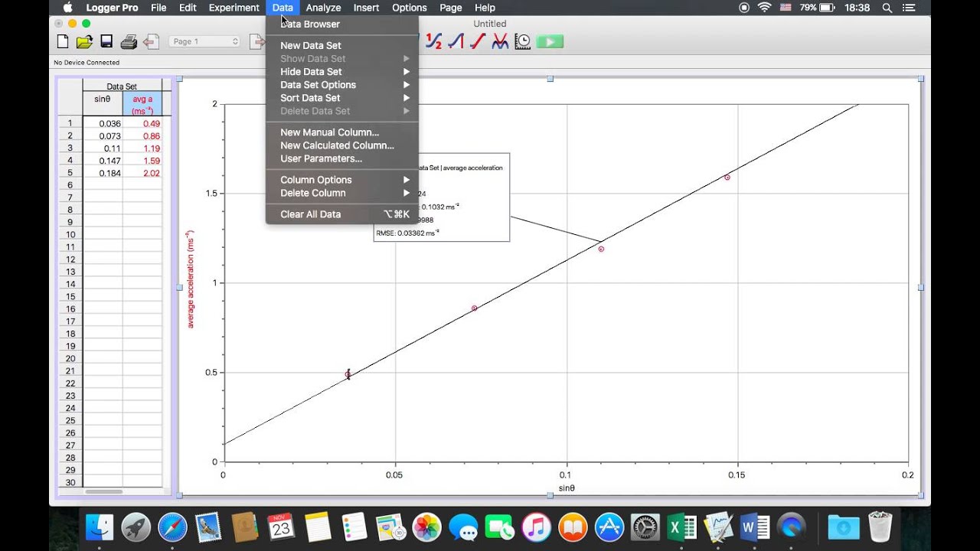This screenshot has height=551, width=980.
Task: Click the Wi-Fi status icon
Action: coord(764,8)
